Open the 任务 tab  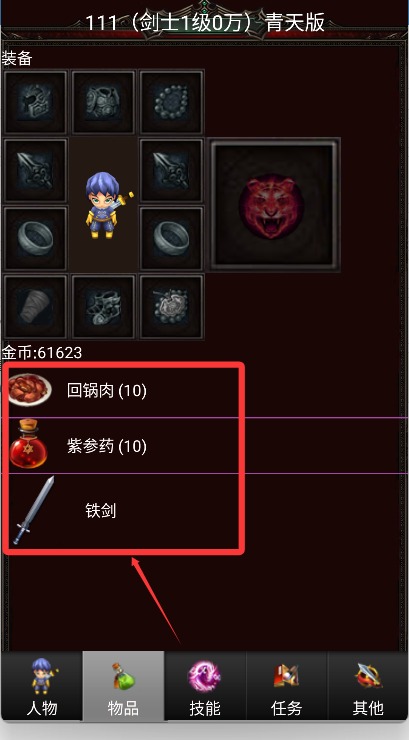(x=286, y=686)
